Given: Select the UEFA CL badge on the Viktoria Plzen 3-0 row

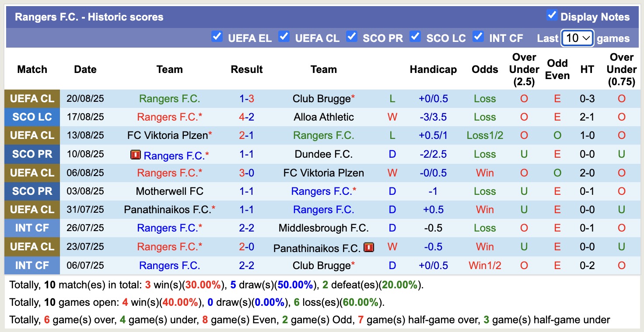Looking at the screenshot, I should 31,173.
